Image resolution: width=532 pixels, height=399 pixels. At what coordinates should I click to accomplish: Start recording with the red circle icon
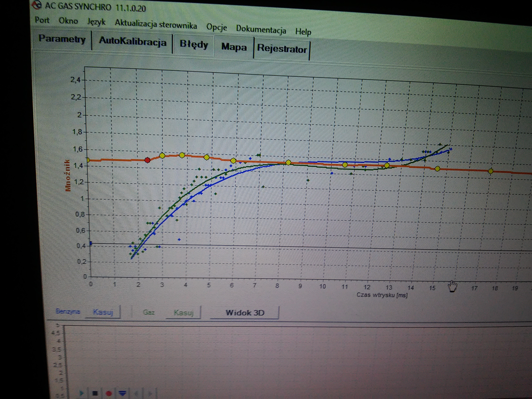click(109, 393)
